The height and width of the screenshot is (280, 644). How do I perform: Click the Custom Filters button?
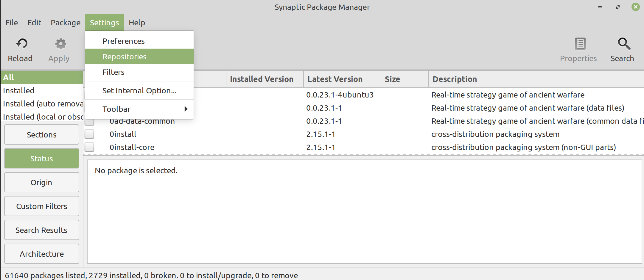pos(42,206)
